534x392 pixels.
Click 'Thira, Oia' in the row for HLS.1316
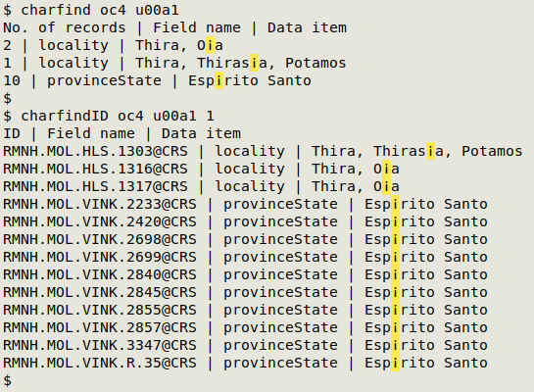356,169
